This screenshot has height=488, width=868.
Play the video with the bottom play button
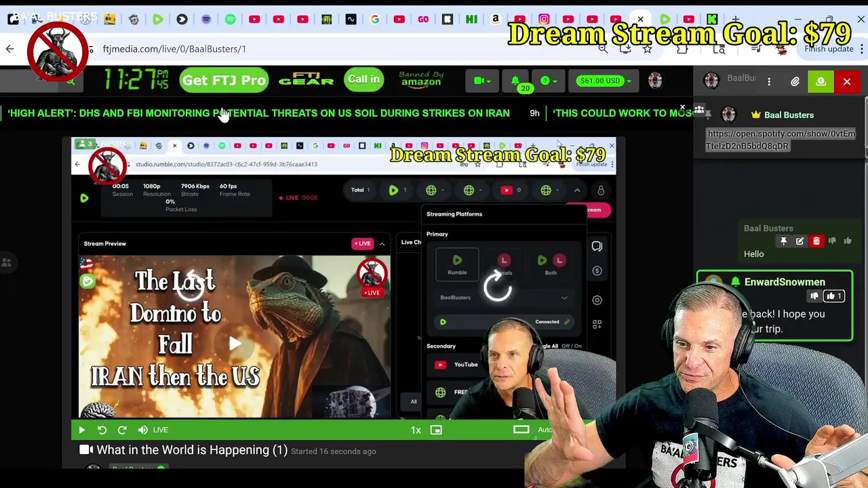(x=81, y=430)
